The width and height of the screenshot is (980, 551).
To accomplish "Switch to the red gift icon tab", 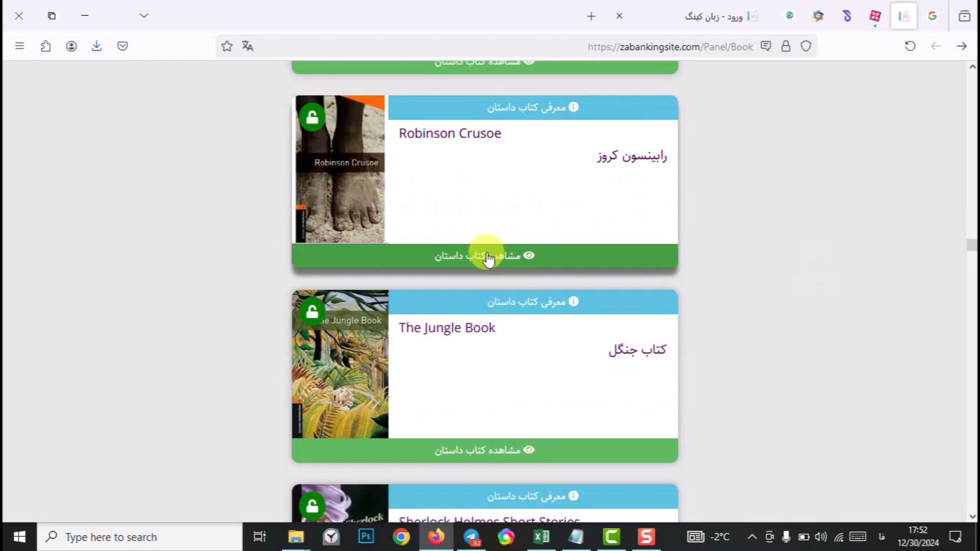I will point(875,16).
